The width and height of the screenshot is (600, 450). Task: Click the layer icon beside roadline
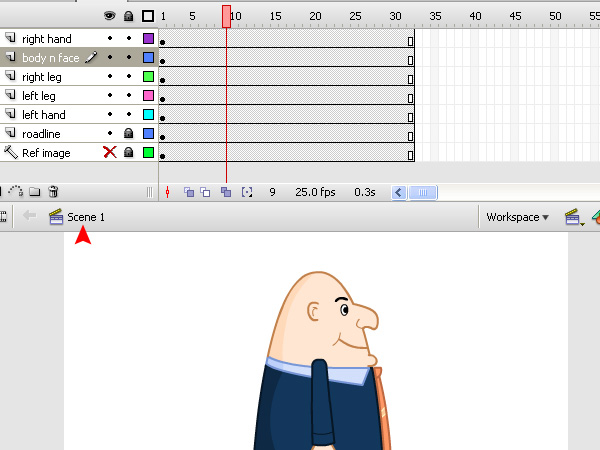pyautogui.click(x=11, y=133)
